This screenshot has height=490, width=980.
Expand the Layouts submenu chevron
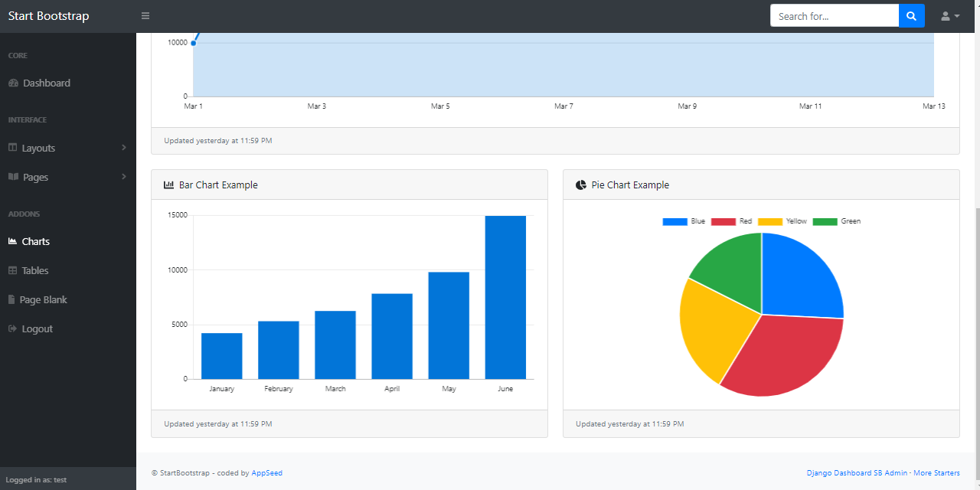pyautogui.click(x=124, y=148)
